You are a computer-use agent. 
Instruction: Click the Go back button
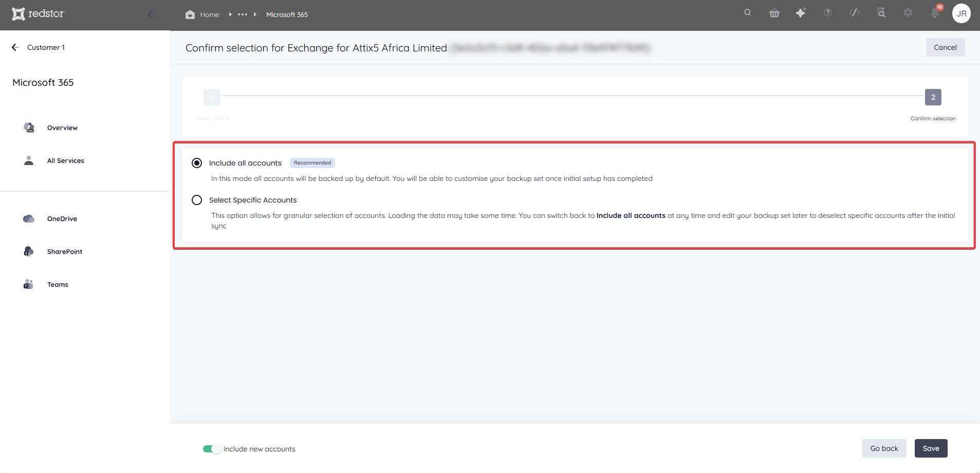884,448
